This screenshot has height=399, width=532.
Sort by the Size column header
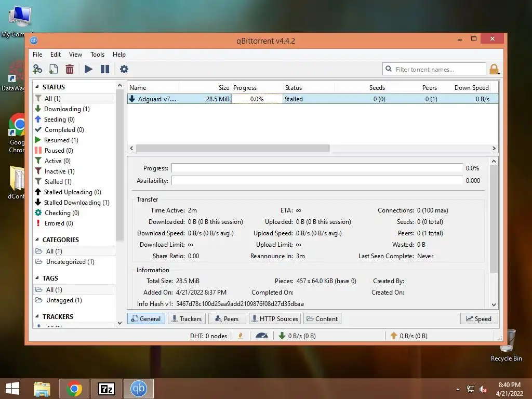(205, 87)
